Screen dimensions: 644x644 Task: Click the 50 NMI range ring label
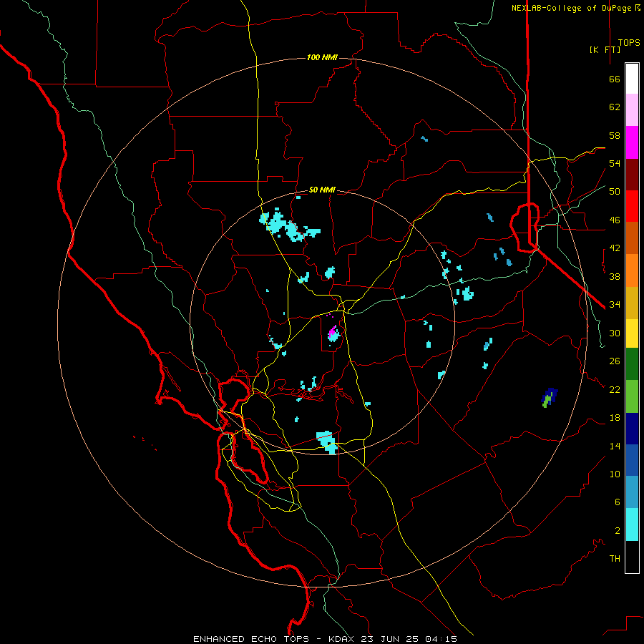tap(322, 190)
